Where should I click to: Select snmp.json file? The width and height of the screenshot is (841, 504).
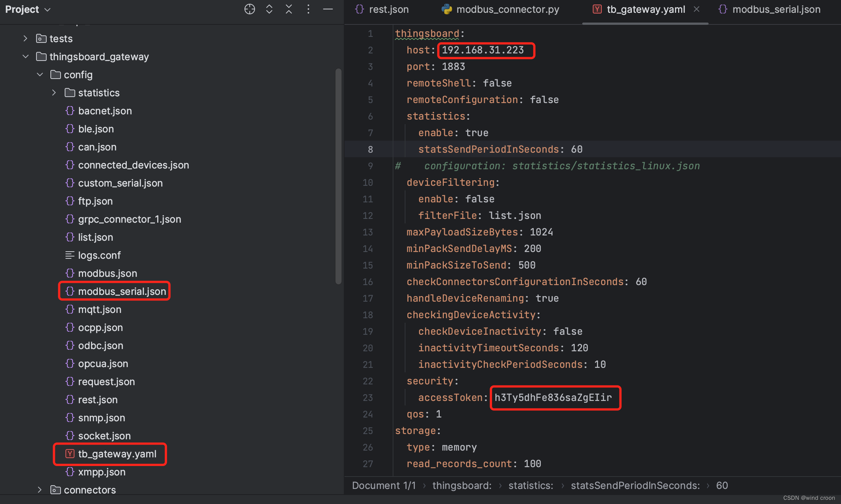click(102, 417)
